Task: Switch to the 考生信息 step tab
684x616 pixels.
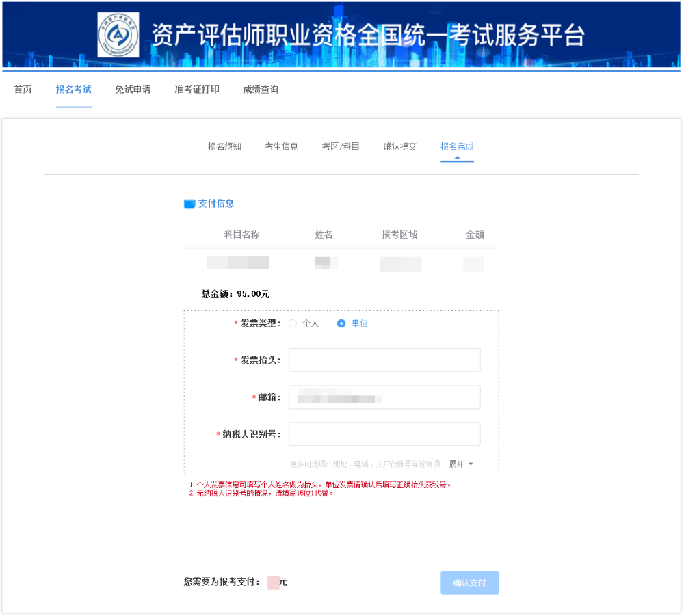Action: [x=282, y=146]
